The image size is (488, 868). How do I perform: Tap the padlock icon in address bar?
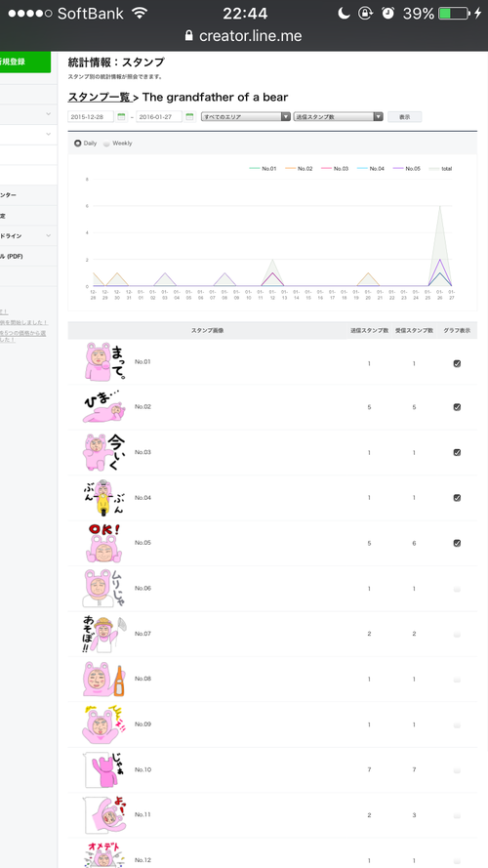point(189,36)
